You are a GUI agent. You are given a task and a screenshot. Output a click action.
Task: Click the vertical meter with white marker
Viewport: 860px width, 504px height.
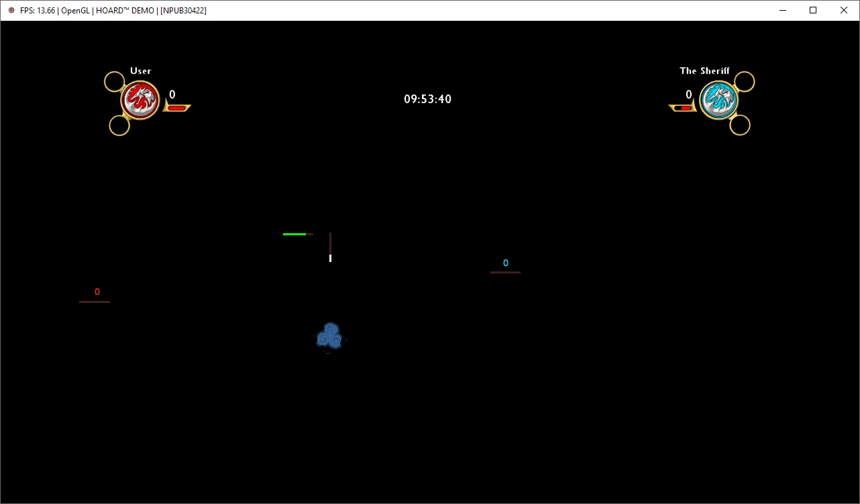330,247
